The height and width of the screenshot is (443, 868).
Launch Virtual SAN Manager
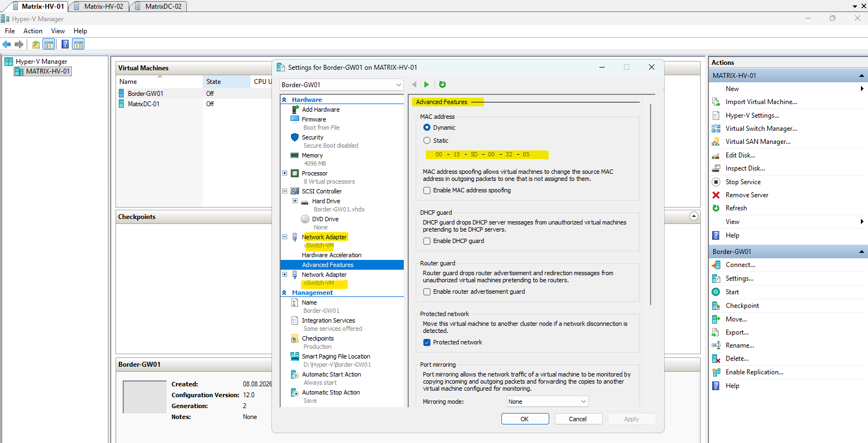(x=758, y=142)
